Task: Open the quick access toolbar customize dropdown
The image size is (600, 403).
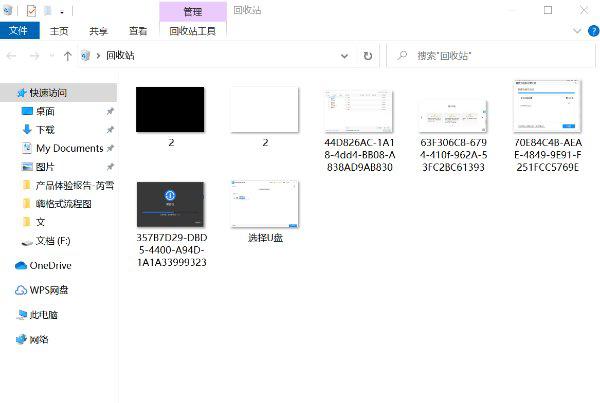Action: [x=62, y=12]
